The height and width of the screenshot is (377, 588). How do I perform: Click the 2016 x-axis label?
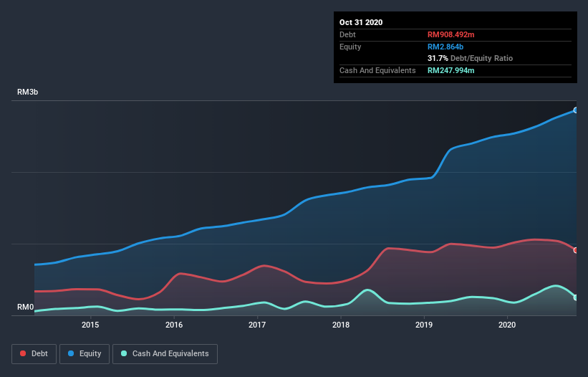coord(174,325)
